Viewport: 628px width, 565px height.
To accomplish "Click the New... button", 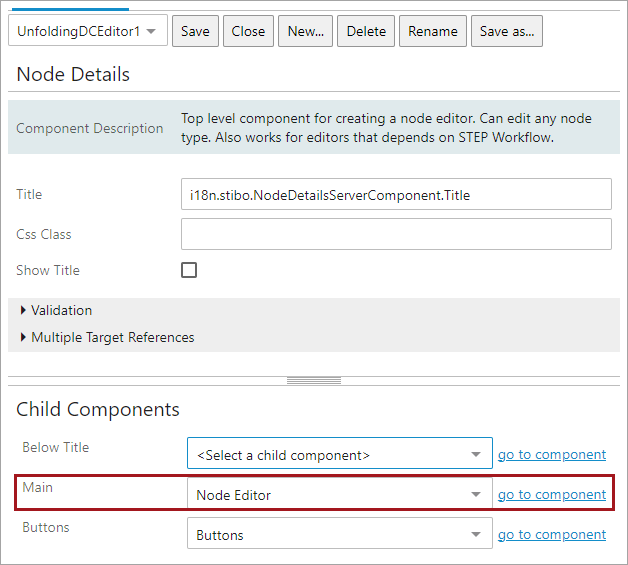I will pos(305,31).
